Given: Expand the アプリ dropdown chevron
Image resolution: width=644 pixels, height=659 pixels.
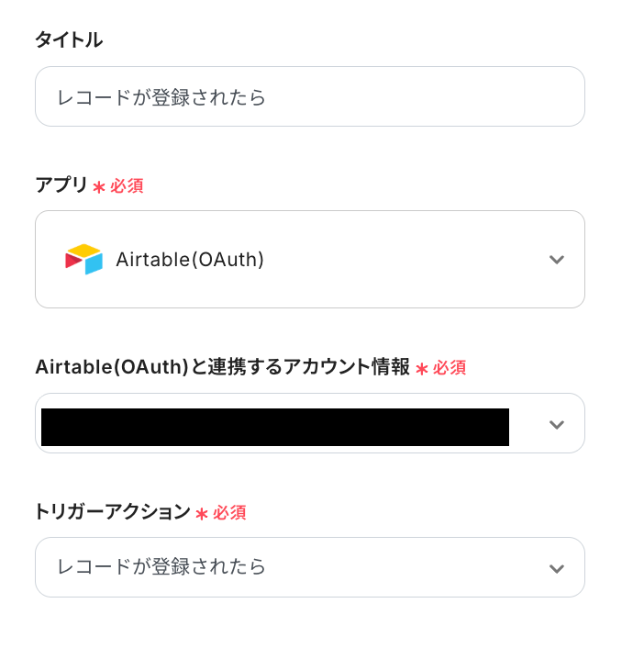Looking at the screenshot, I should (556, 260).
